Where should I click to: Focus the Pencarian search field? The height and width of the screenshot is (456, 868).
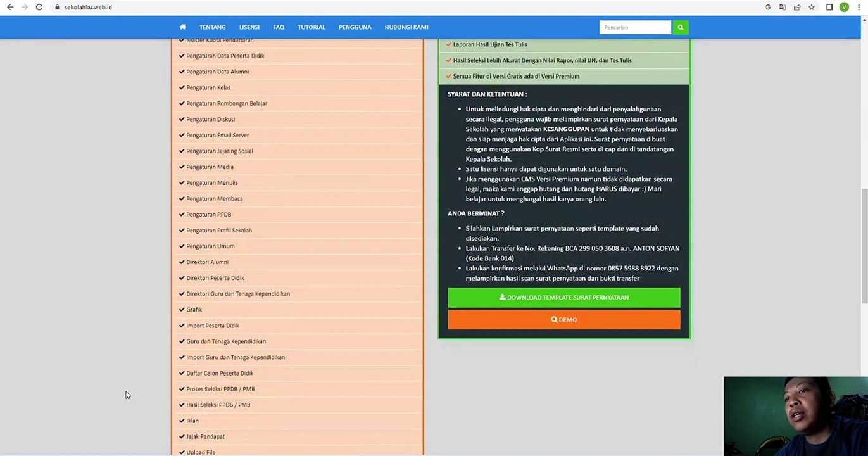pyautogui.click(x=635, y=27)
